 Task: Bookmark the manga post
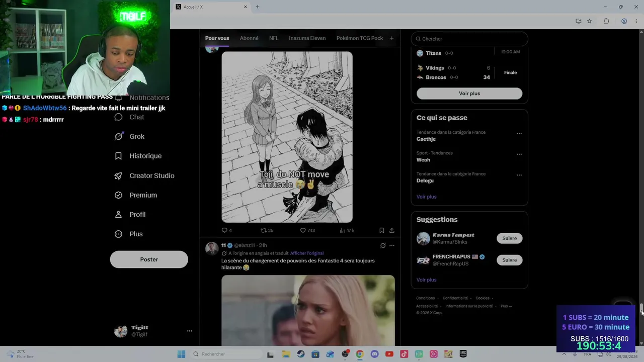click(382, 230)
